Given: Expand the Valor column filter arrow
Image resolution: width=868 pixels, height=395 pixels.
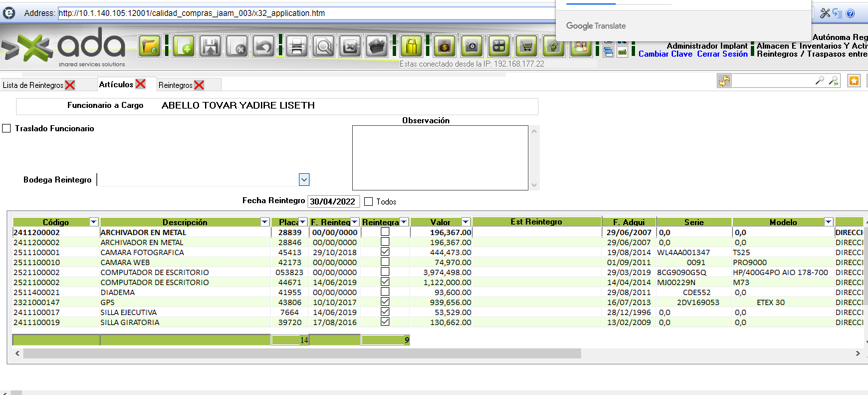Looking at the screenshot, I should click(465, 222).
